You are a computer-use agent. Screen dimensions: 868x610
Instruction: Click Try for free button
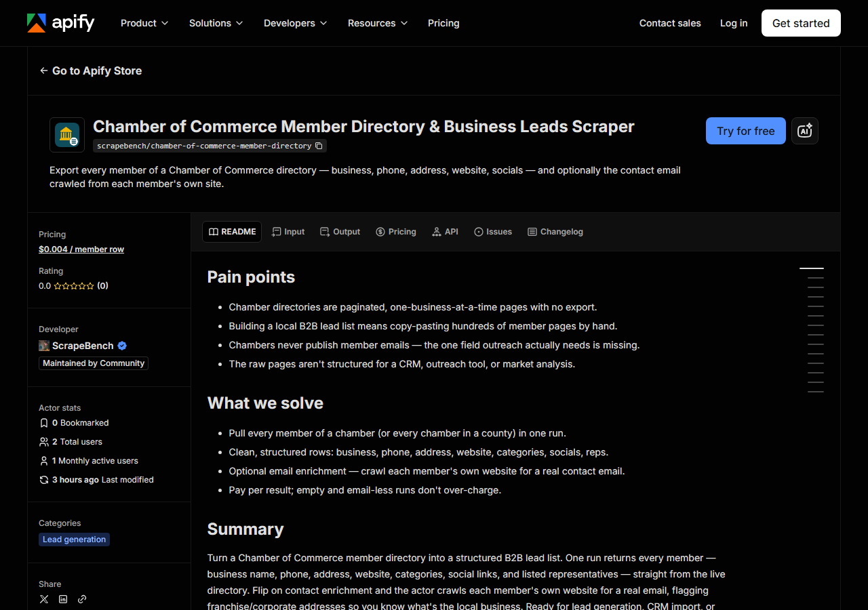point(746,131)
